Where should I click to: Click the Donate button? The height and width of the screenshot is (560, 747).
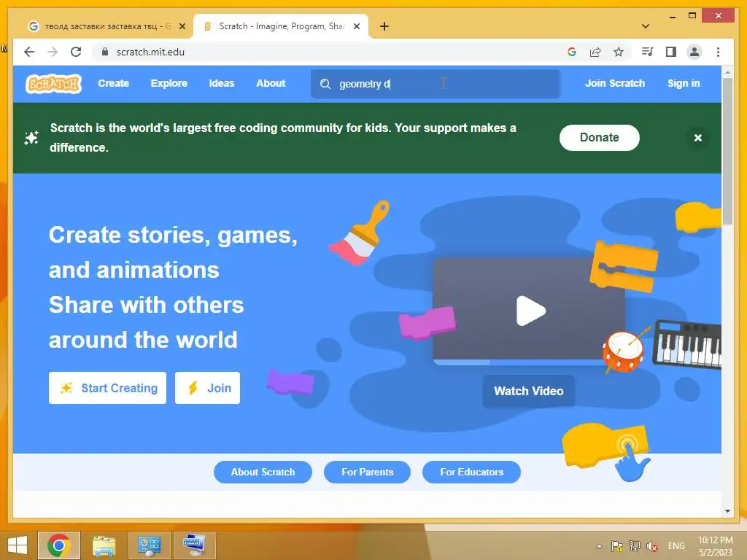coord(600,138)
